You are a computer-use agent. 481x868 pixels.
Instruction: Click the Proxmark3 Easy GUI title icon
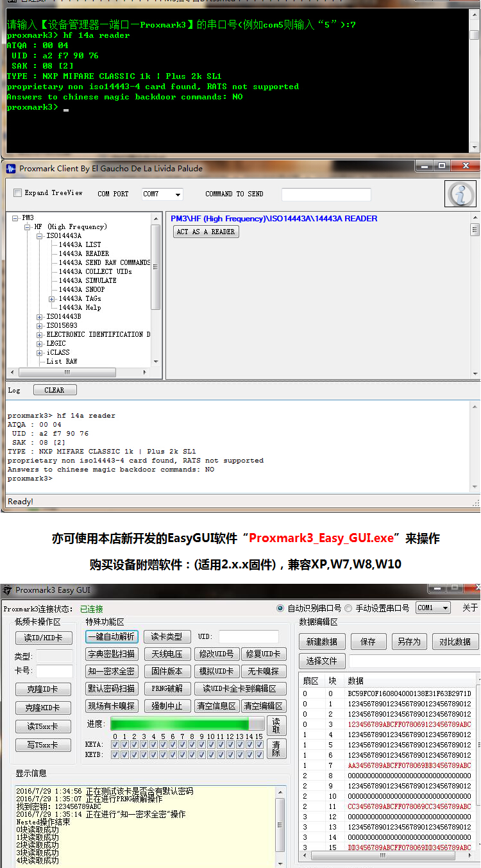(8, 590)
